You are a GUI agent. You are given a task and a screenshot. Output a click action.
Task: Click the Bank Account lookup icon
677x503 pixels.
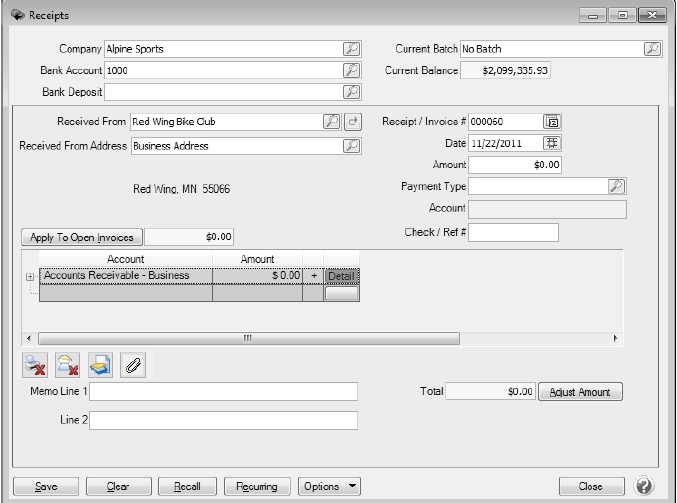pos(351,70)
